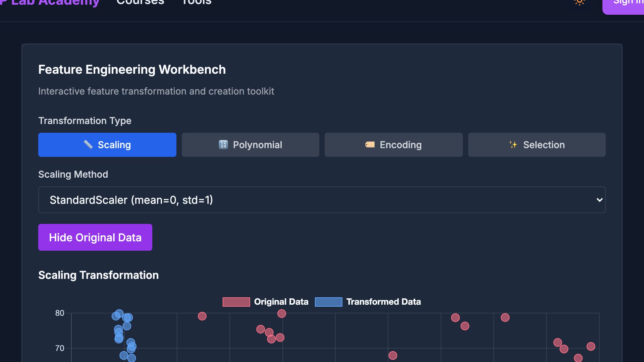The width and height of the screenshot is (644, 362).
Task: Click the label tag icon on the Encoding button
Action: 370,144
